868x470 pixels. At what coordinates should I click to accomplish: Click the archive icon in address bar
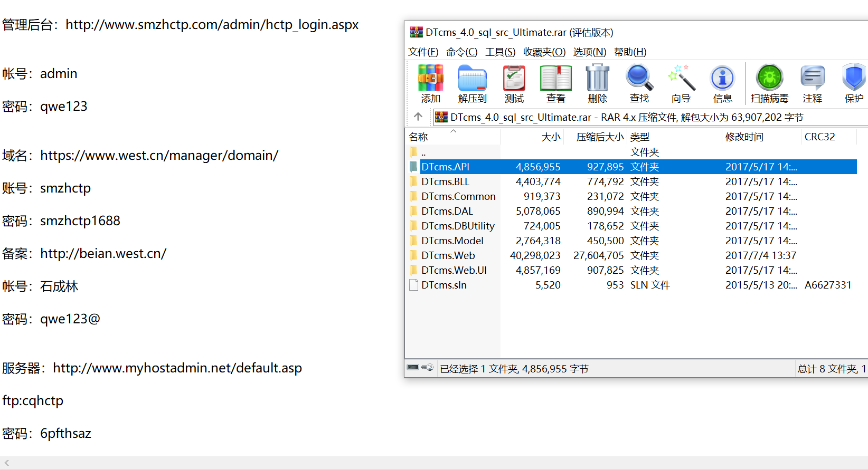pos(441,117)
